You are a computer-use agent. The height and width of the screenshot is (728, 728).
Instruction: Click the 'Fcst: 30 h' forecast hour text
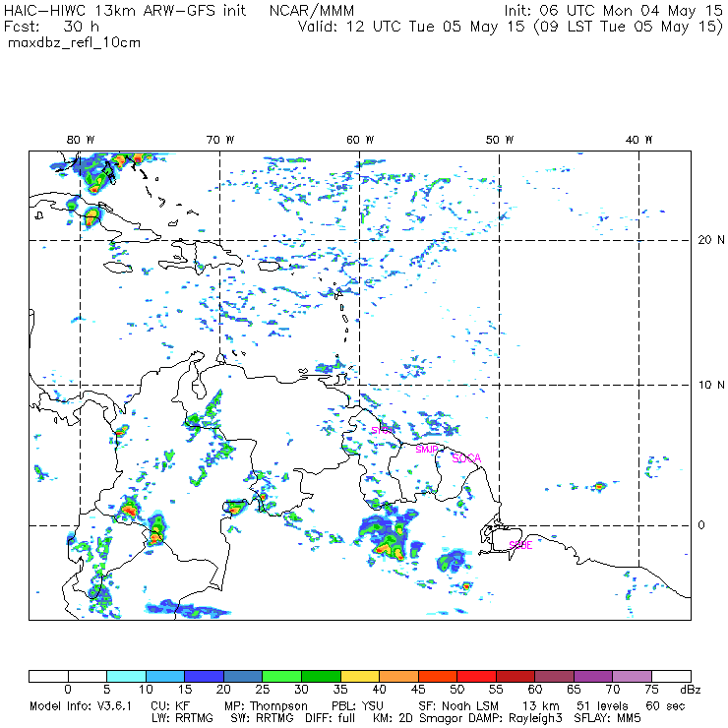tap(51, 27)
